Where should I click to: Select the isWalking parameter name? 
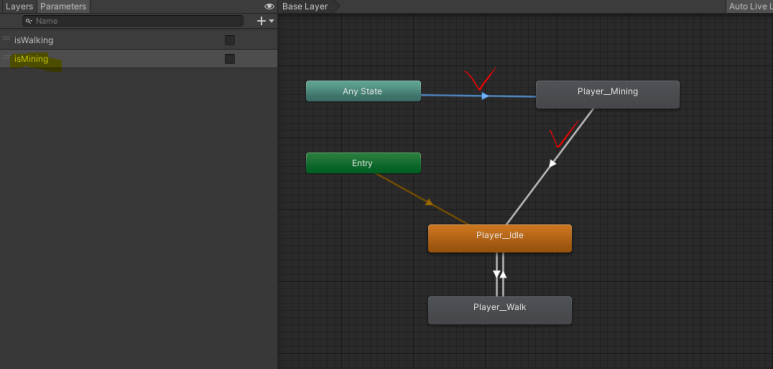pos(34,40)
